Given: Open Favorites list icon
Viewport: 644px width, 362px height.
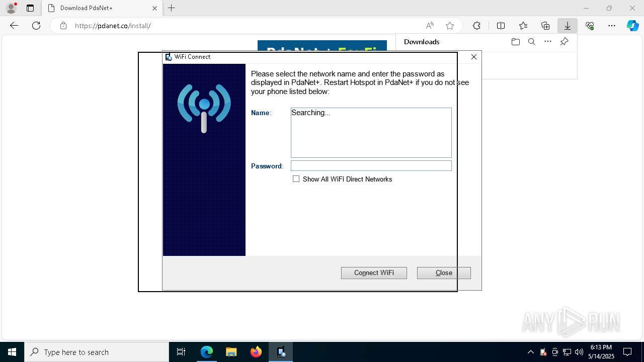Looking at the screenshot, I should point(523,26).
